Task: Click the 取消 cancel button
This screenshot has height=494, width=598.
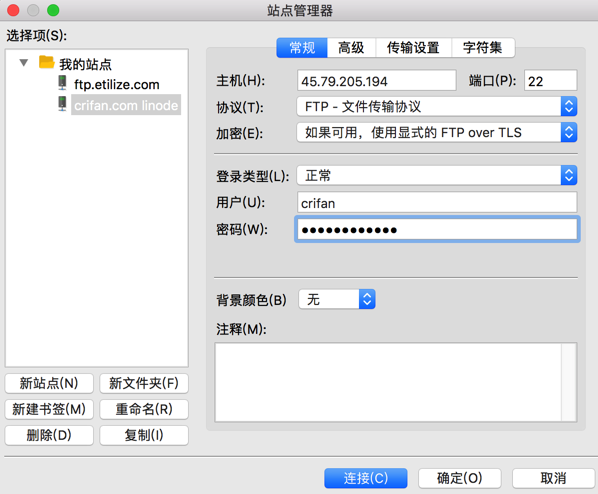Action: [x=553, y=478]
